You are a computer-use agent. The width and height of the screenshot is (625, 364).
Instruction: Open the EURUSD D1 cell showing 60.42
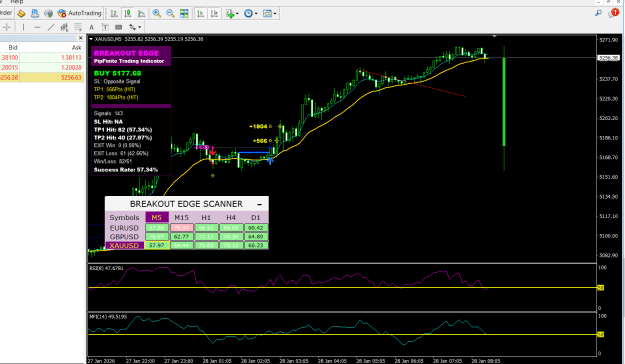tap(256, 228)
